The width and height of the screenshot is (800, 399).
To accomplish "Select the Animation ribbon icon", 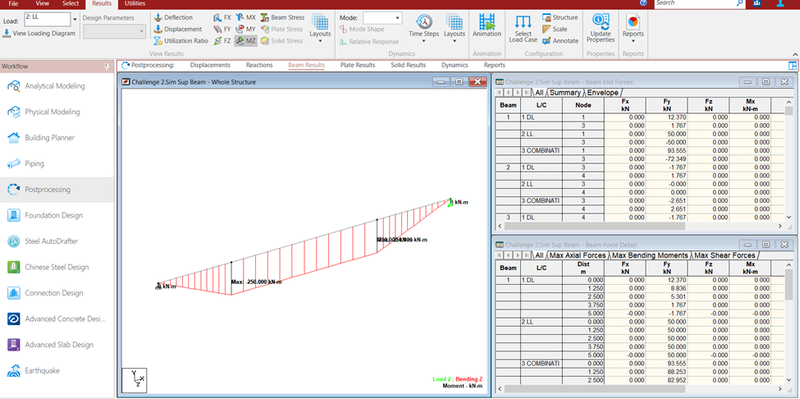I will click(487, 22).
